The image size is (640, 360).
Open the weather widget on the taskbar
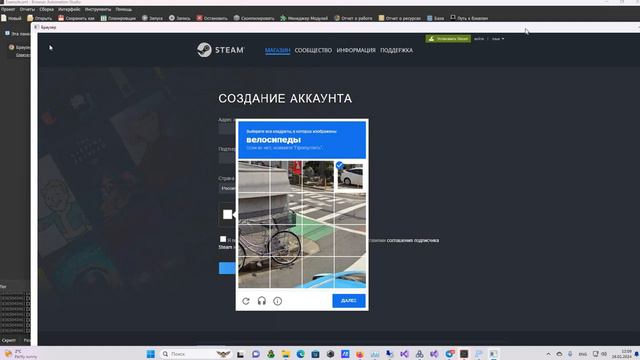[20, 354]
